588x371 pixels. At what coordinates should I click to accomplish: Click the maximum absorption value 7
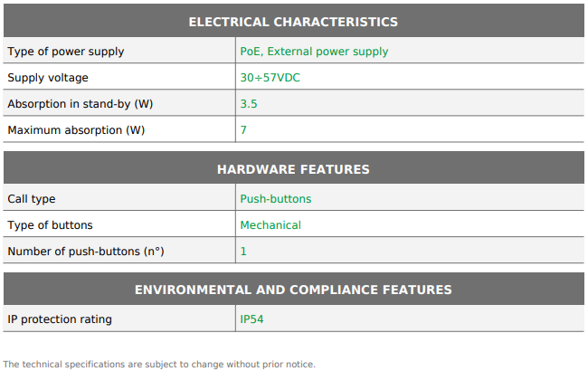(x=243, y=130)
